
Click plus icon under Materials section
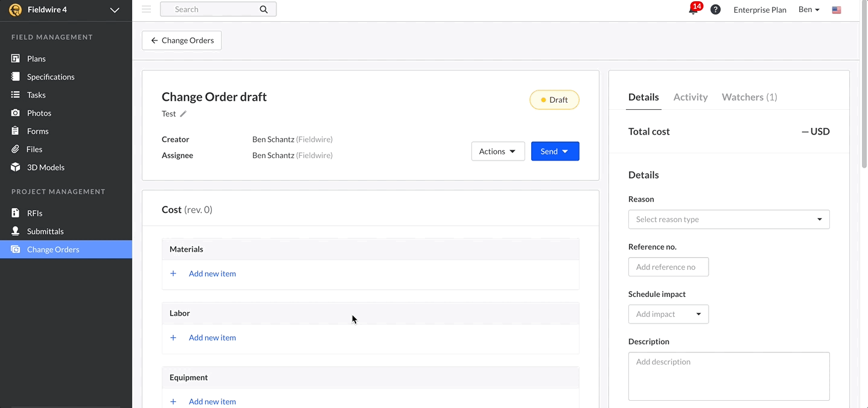click(x=173, y=273)
